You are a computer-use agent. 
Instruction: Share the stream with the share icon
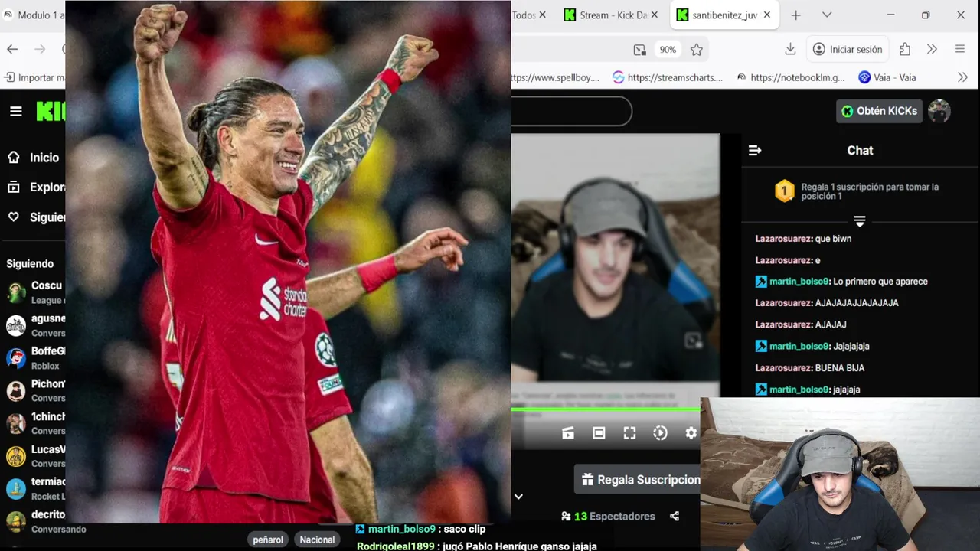click(x=675, y=517)
